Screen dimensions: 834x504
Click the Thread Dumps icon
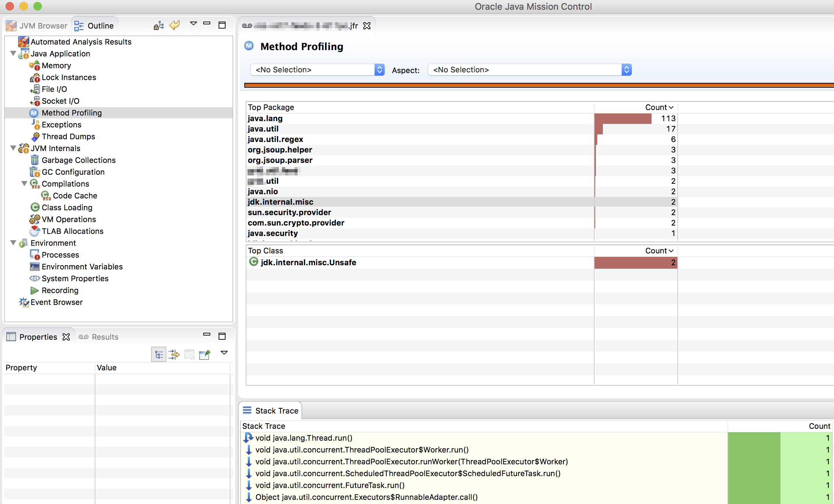(x=35, y=136)
